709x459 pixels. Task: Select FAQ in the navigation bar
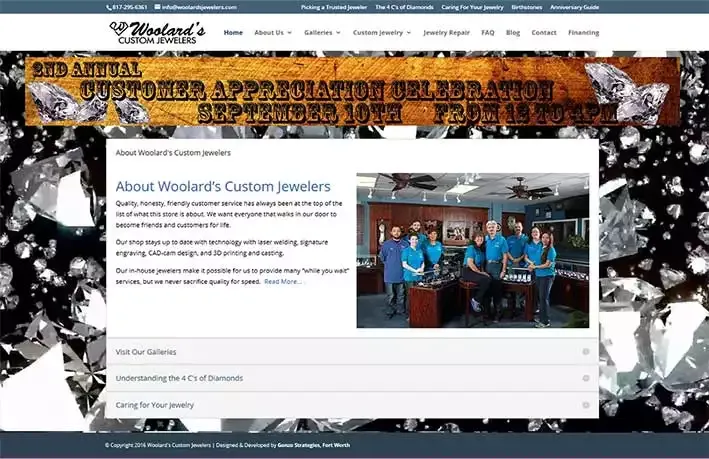(488, 33)
